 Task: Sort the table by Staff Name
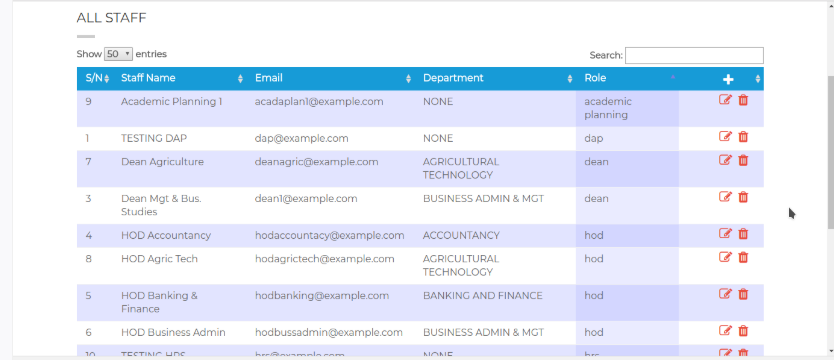(180, 78)
